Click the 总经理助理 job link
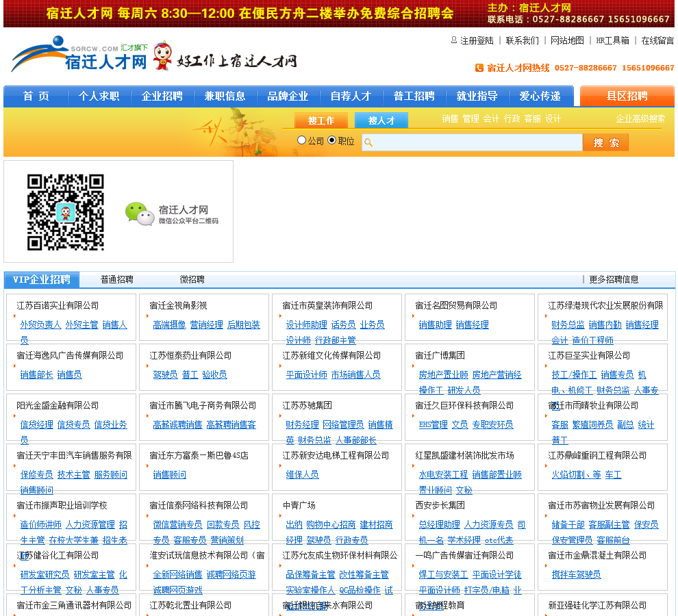The width and height of the screenshot is (678, 616). click(x=439, y=525)
